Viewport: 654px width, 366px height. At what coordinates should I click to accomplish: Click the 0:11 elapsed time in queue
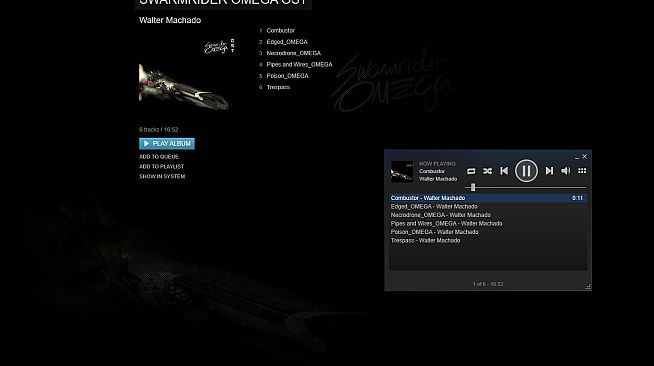tap(577, 198)
